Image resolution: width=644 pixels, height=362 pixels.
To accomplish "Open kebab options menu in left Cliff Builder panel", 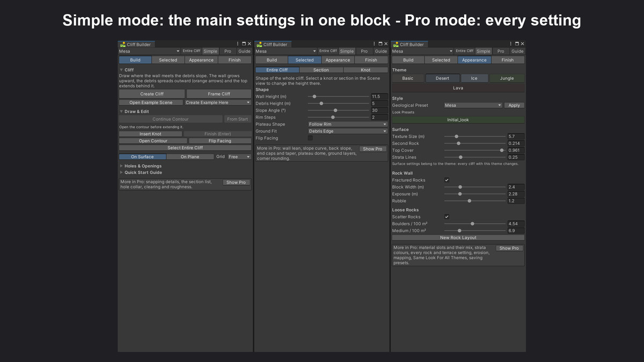I will [238, 44].
